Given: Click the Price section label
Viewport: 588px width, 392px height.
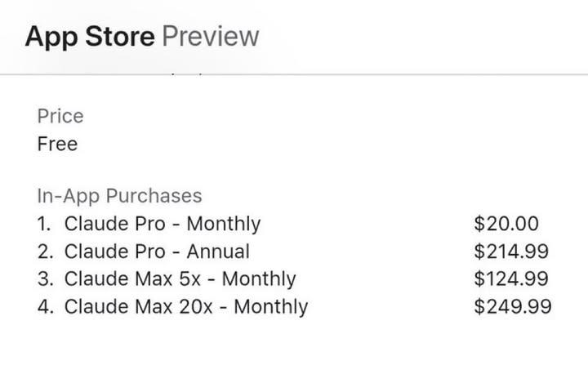Looking at the screenshot, I should pos(60,116).
